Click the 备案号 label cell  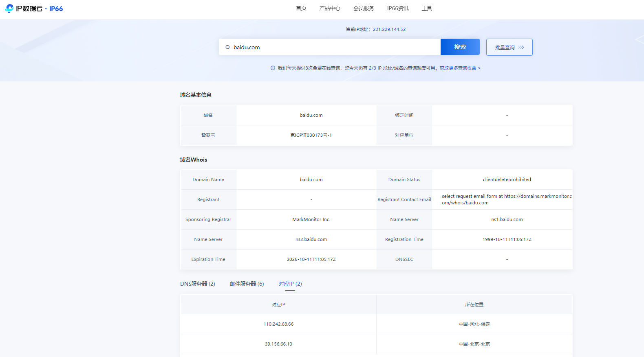[x=208, y=135]
